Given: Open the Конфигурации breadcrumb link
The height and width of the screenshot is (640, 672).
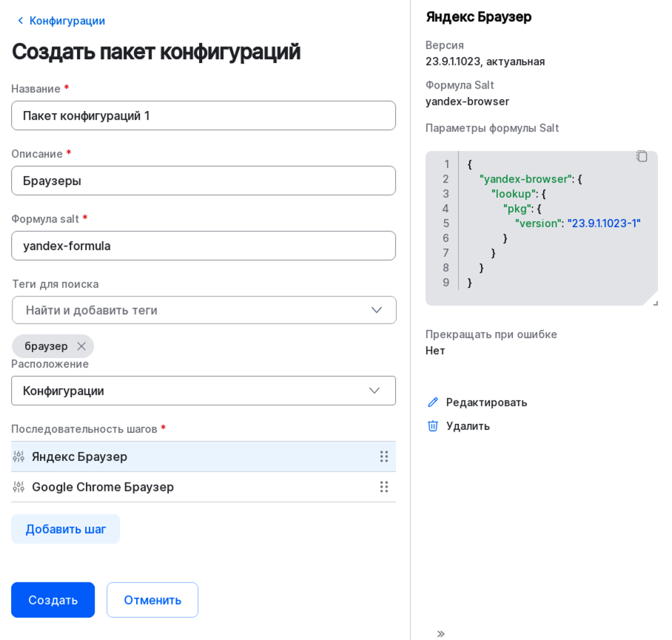Looking at the screenshot, I should [67, 21].
